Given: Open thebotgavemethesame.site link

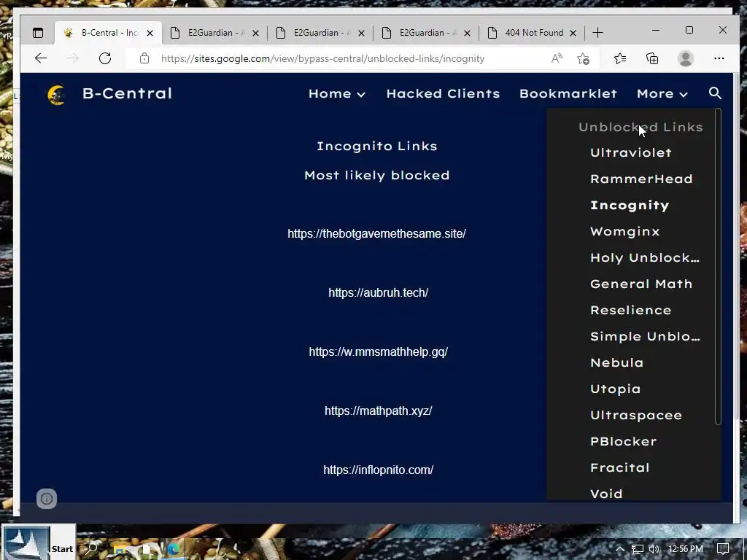Looking at the screenshot, I should (376, 234).
